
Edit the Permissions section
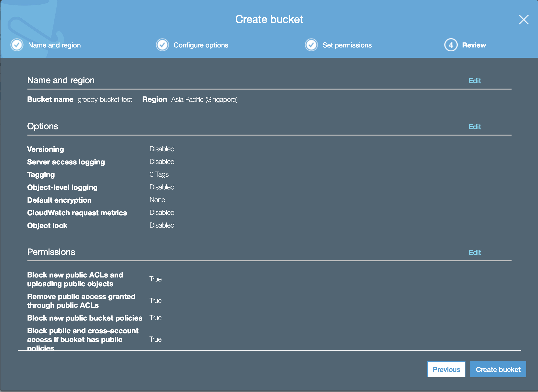[x=475, y=253]
